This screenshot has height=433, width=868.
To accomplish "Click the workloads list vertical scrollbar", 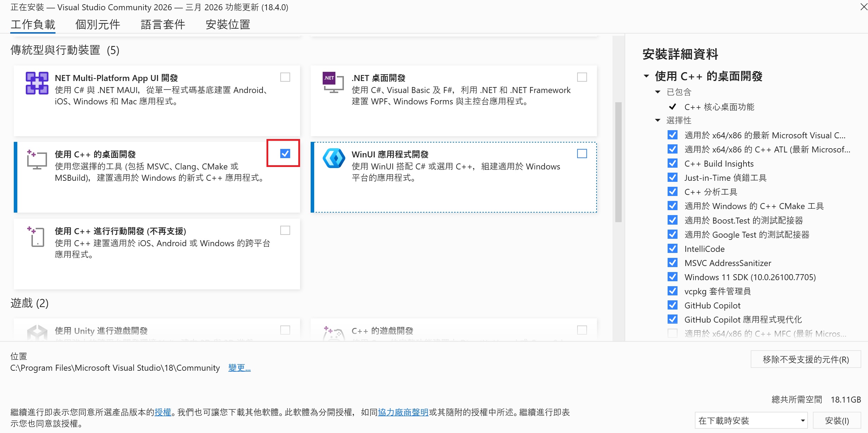I will point(618,162).
